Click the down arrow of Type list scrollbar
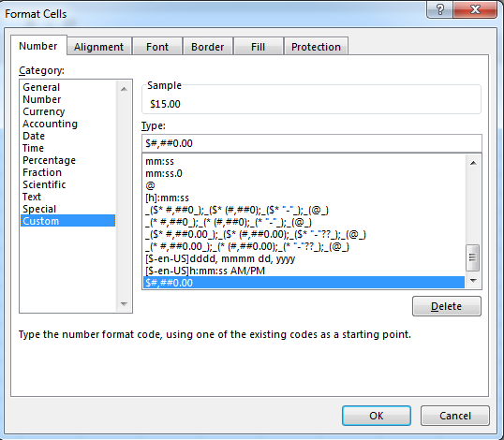The image size is (504, 440). [473, 280]
